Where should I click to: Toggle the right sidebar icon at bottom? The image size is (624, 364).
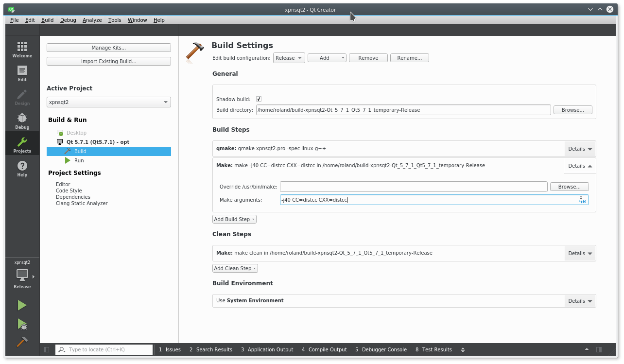tap(599, 349)
